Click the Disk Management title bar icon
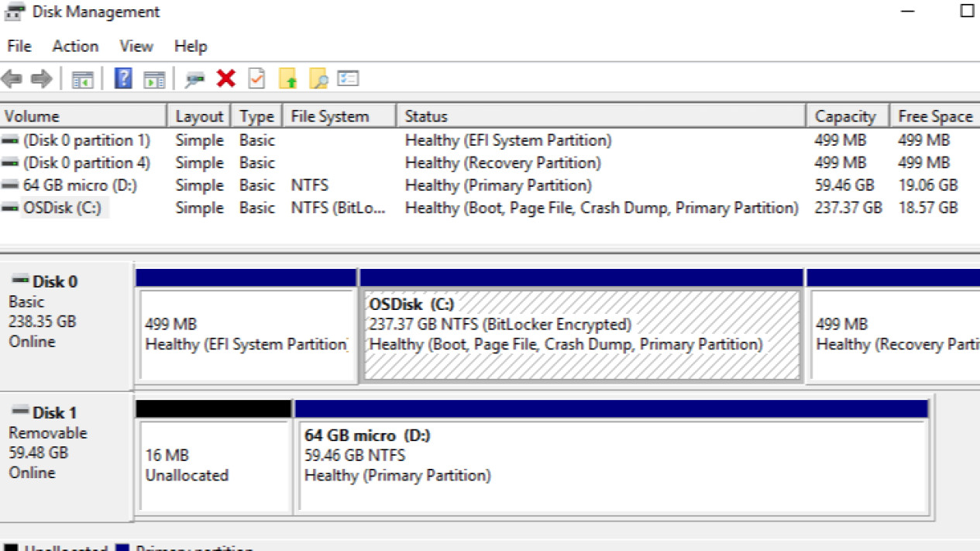 (x=15, y=12)
